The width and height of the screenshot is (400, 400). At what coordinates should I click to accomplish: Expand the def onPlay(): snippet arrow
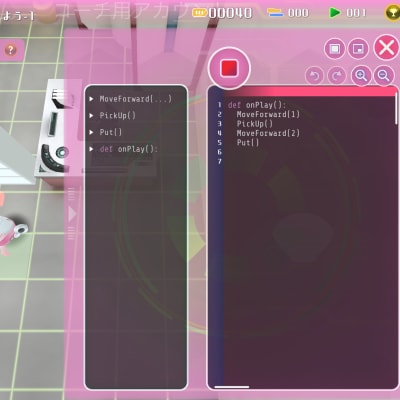click(x=91, y=149)
